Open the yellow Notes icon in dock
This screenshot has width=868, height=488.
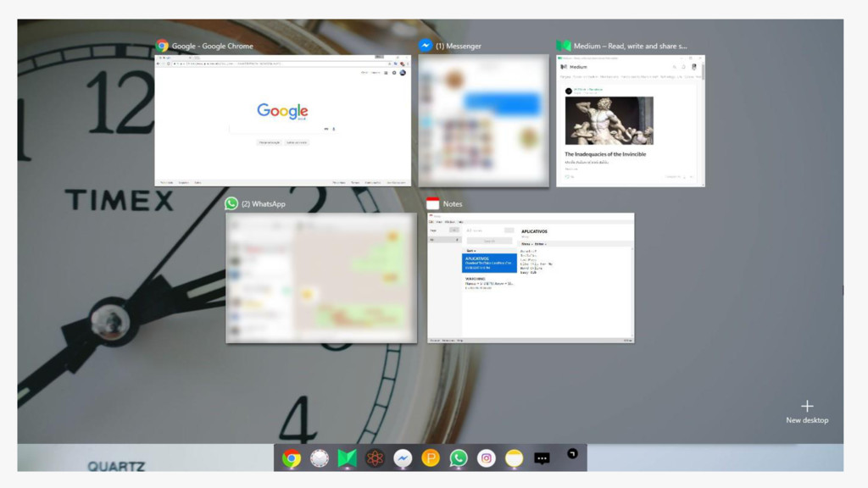pos(514,458)
